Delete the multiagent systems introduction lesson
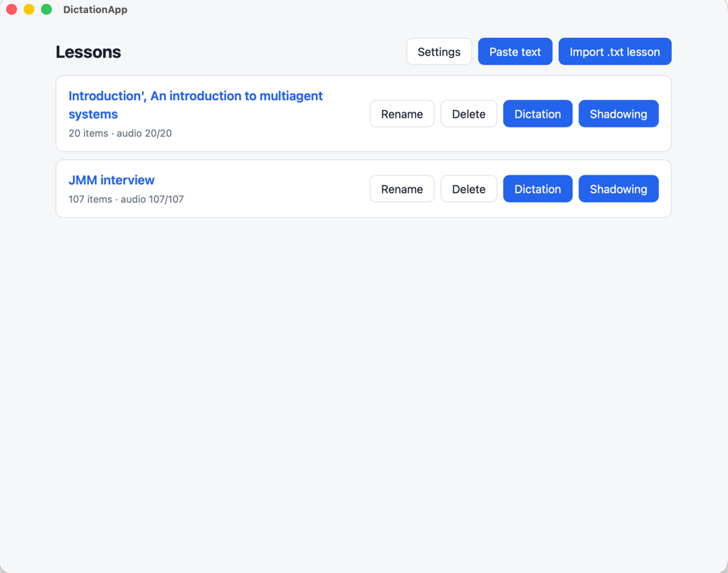The width and height of the screenshot is (728, 573). pyautogui.click(x=468, y=114)
